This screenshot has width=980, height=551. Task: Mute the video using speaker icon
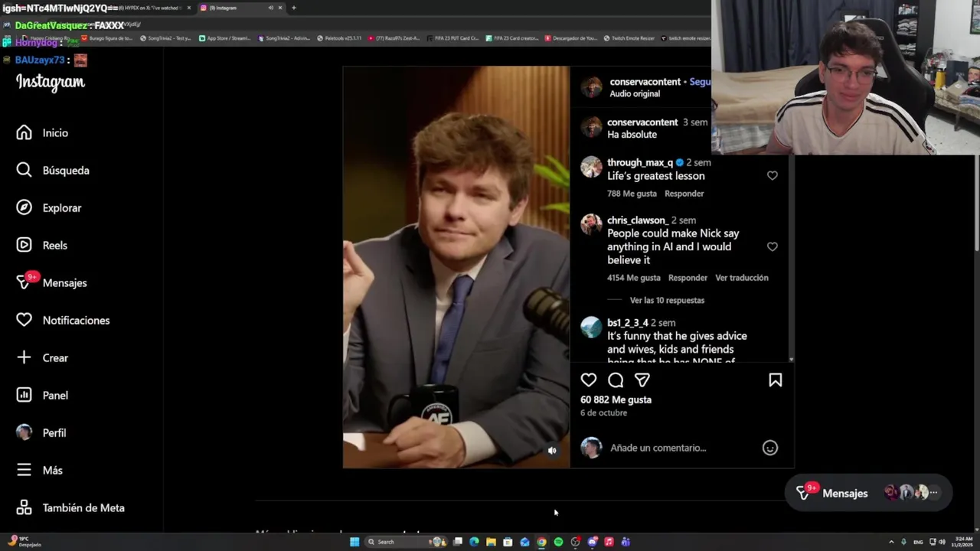[x=552, y=451]
